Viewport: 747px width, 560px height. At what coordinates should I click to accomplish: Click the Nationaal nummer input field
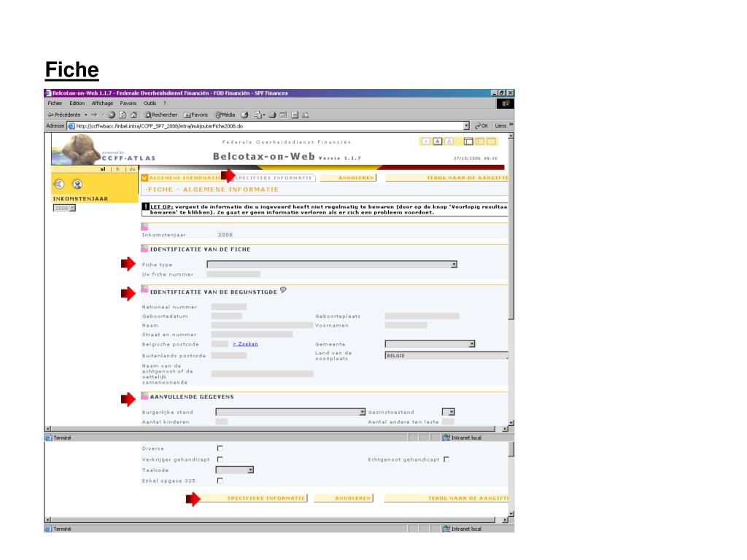point(228,307)
